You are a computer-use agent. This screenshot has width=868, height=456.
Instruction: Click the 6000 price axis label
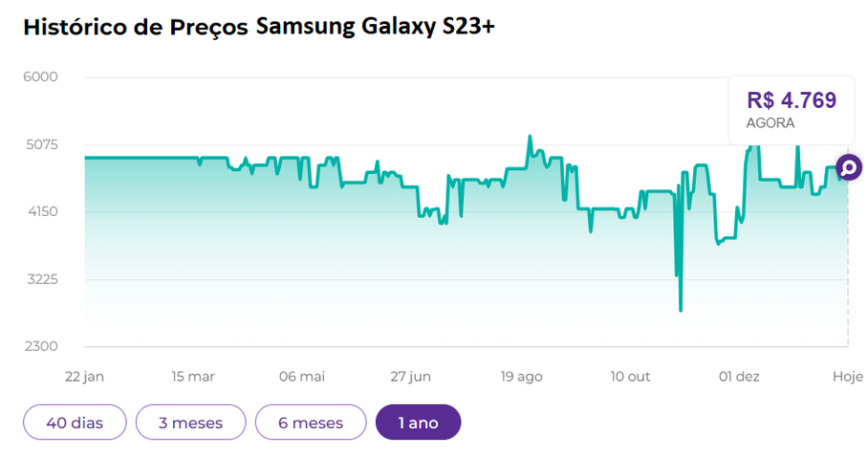[x=40, y=76]
